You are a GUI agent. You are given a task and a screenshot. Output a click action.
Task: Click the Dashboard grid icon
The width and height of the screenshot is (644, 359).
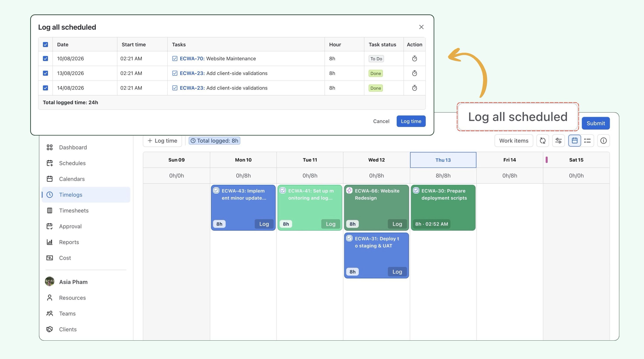click(50, 147)
